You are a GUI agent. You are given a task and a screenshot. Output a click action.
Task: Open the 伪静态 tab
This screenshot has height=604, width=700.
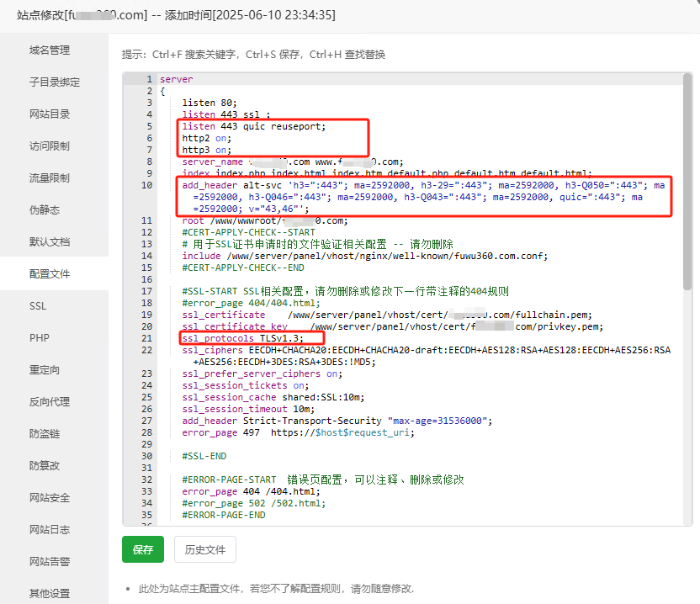pyautogui.click(x=45, y=209)
